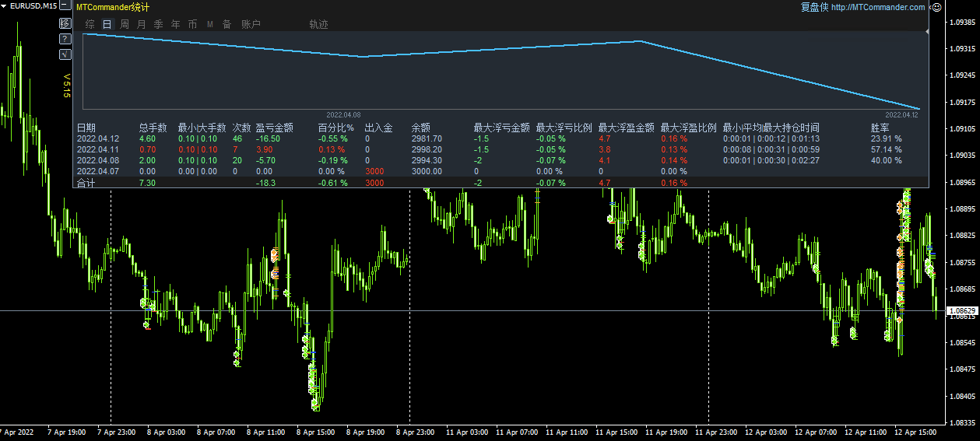
Task: Click the 2998.20 balance value
Action: coord(427,149)
